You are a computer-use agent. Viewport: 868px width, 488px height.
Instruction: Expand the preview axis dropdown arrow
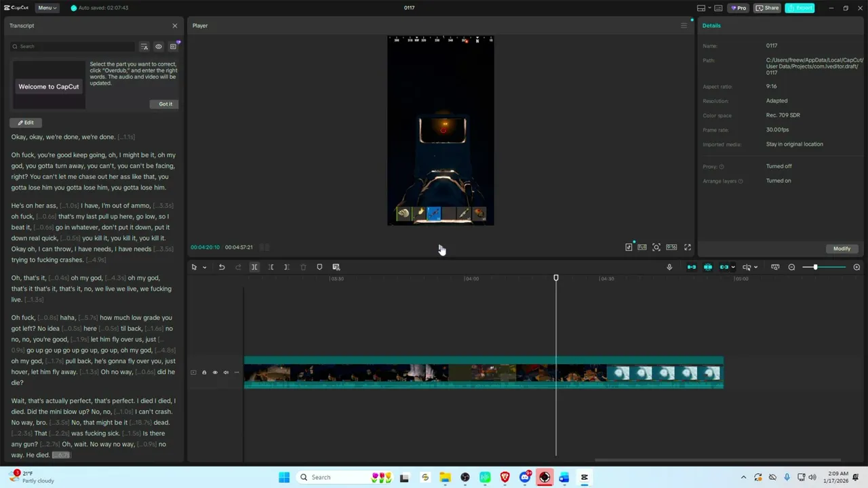pyautogui.click(x=755, y=268)
